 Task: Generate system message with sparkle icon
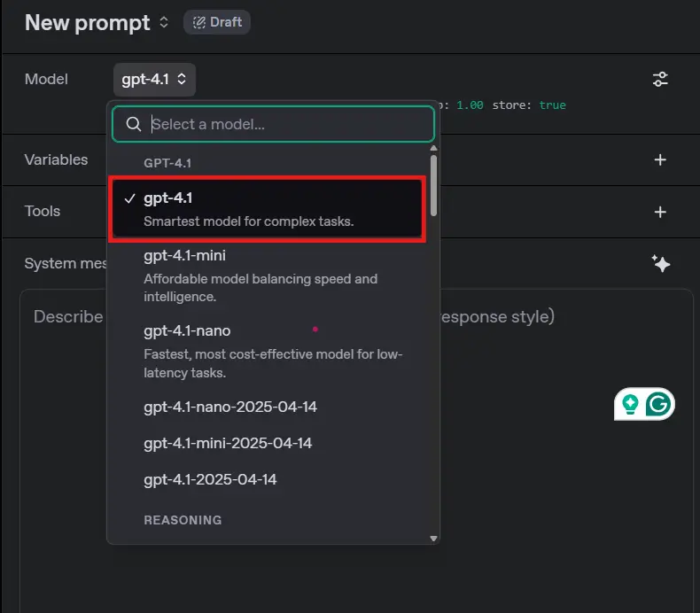660,263
